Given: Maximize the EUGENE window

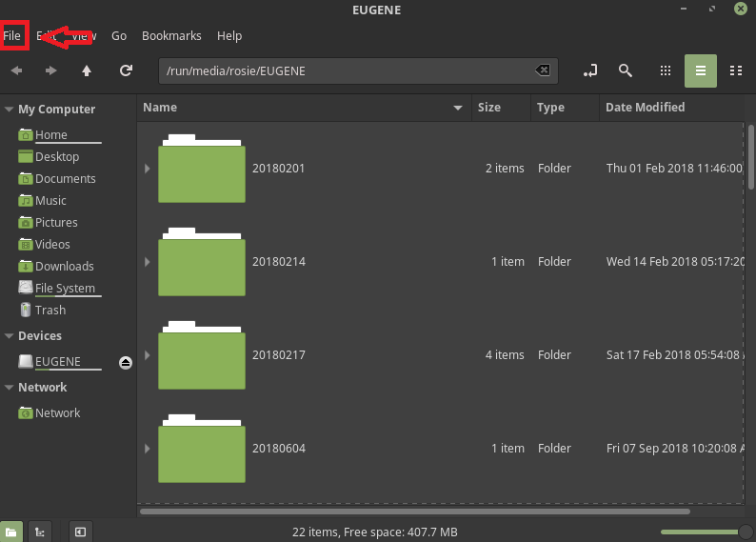Looking at the screenshot, I should pyautogui.click(x=712, y=9).
